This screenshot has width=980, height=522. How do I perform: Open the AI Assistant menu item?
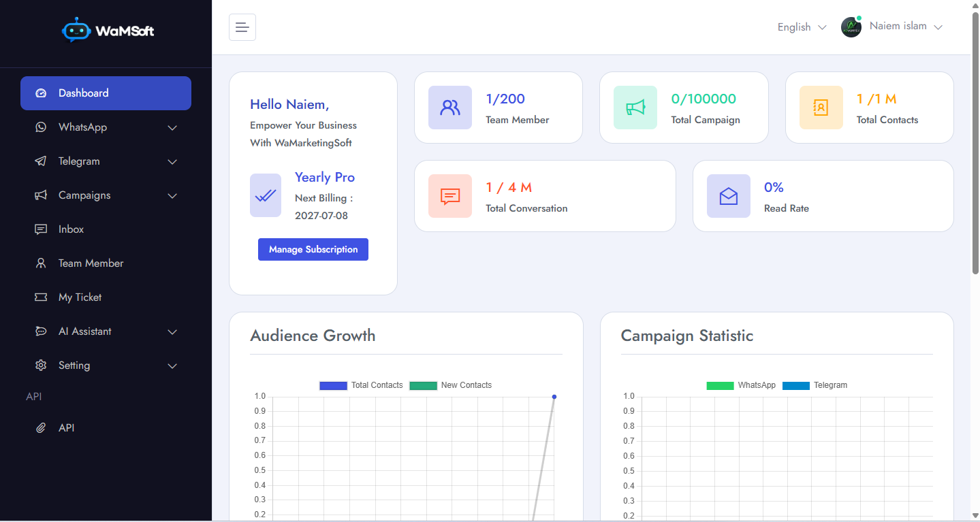[106, 331]
